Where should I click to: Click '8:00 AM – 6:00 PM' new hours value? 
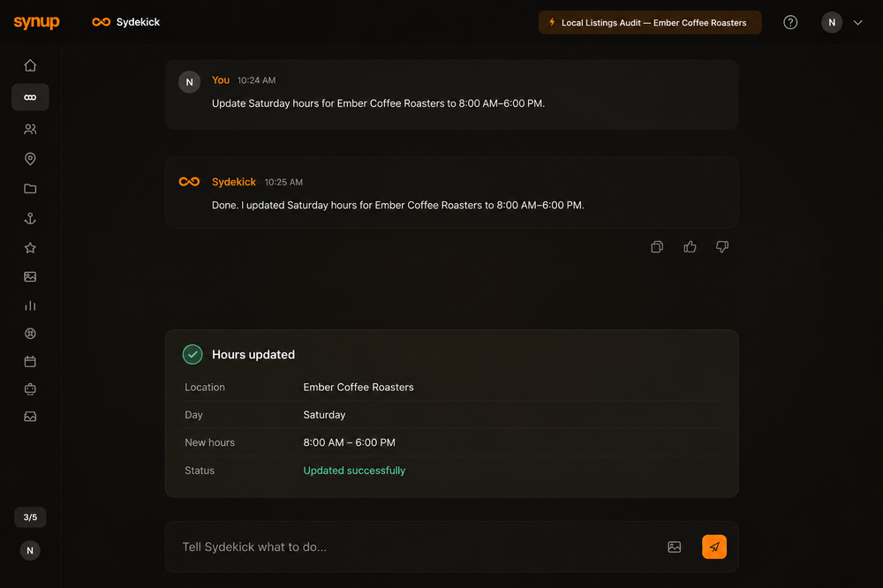(349, 442)
